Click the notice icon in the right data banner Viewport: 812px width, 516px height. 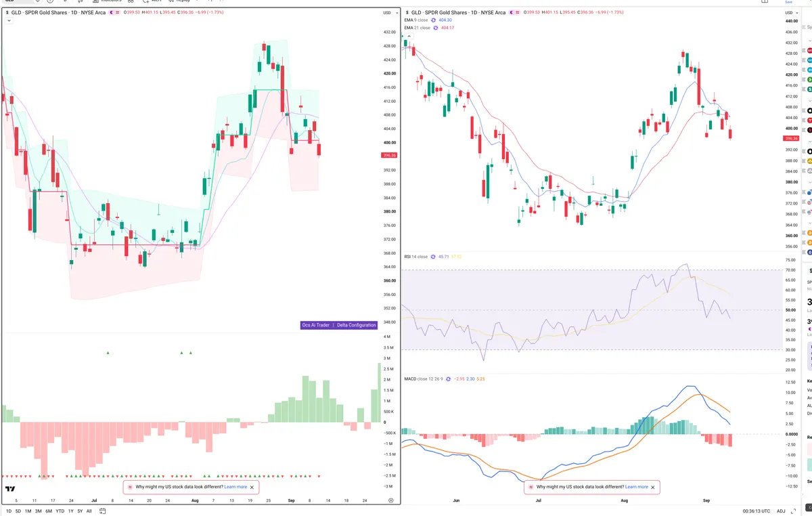pos(531,487)
